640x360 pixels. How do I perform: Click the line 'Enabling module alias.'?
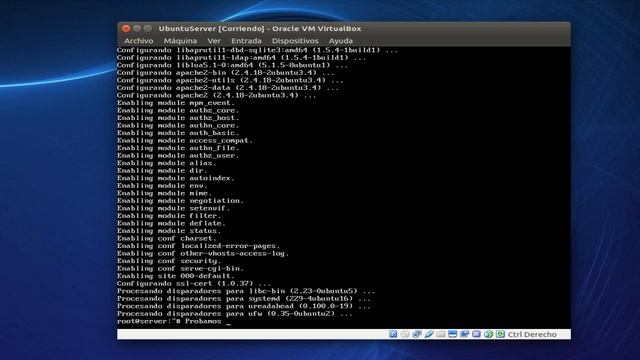(x=167, y=163)
